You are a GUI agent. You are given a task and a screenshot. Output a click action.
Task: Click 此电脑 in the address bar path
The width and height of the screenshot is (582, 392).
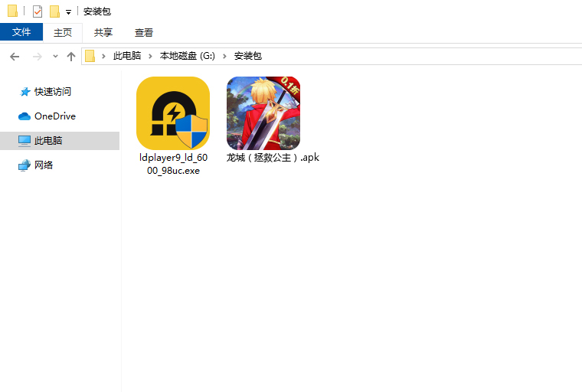tap(127, 56)
